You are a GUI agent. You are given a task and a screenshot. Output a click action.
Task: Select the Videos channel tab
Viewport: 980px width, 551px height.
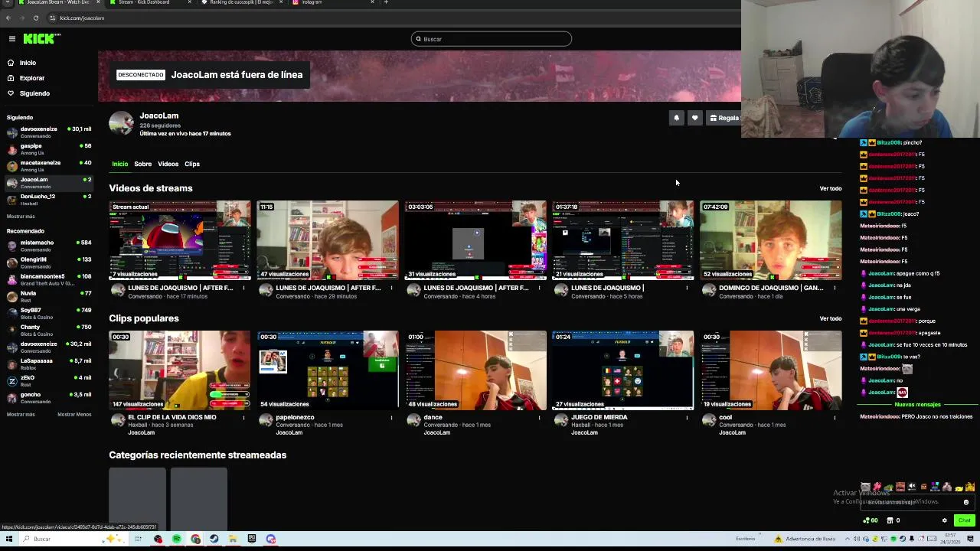(168, 164)
